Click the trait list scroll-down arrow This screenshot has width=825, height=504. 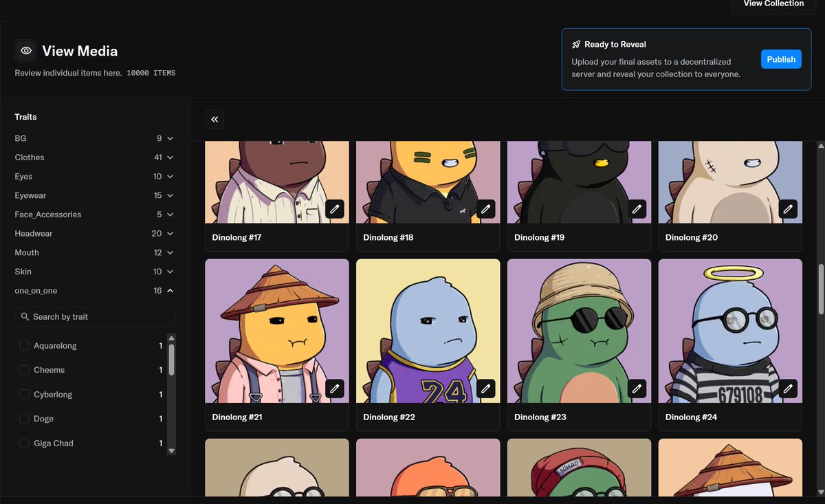[172, 451]
